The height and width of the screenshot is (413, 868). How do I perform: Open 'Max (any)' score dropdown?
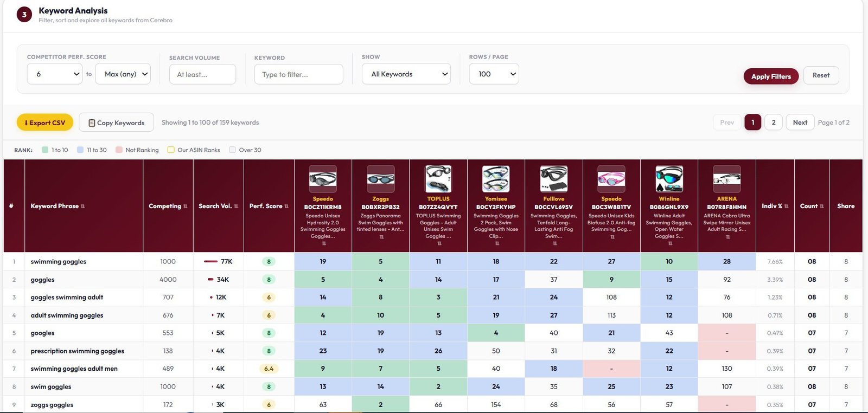(123, 74)
